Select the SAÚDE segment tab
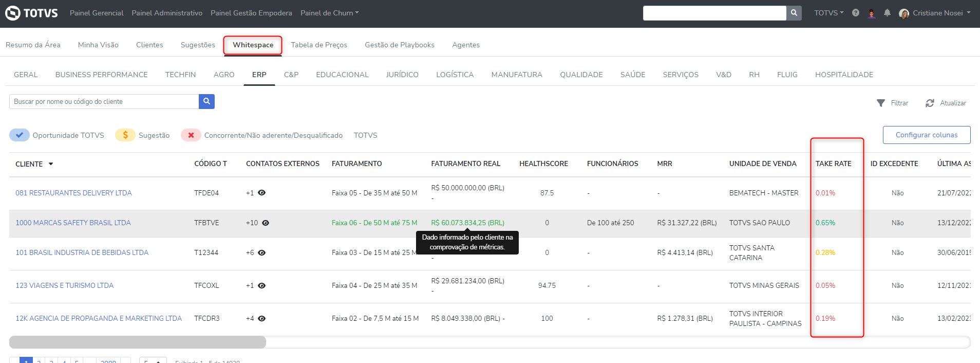980x363 pixels. [x=633, y=75]
